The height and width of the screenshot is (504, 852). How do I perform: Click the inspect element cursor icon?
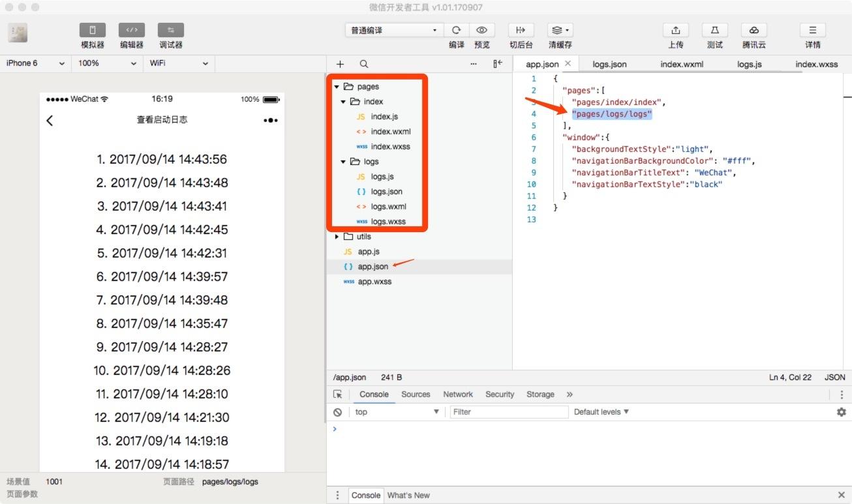pos(337,394)
